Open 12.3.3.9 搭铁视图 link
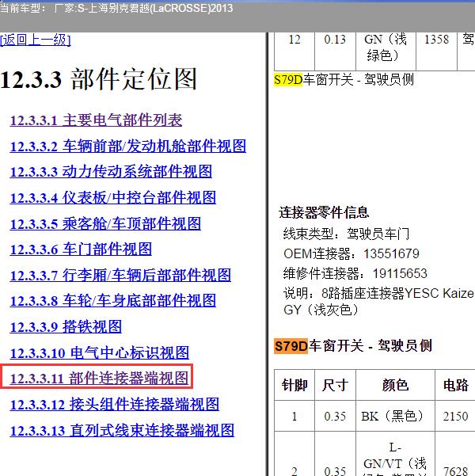Image resolution: width=475 pixels, height=476 pixels. 66,327
